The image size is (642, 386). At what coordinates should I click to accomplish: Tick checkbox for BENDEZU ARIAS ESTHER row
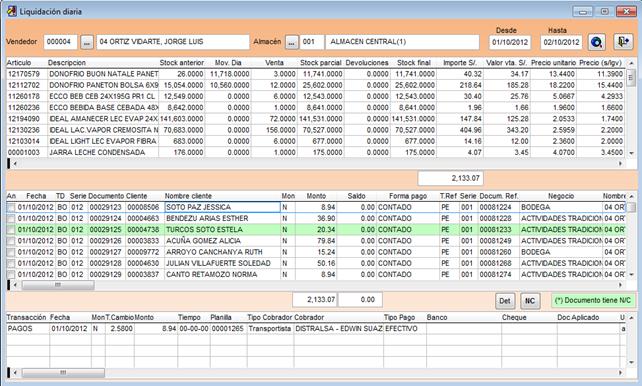[11, 219]
